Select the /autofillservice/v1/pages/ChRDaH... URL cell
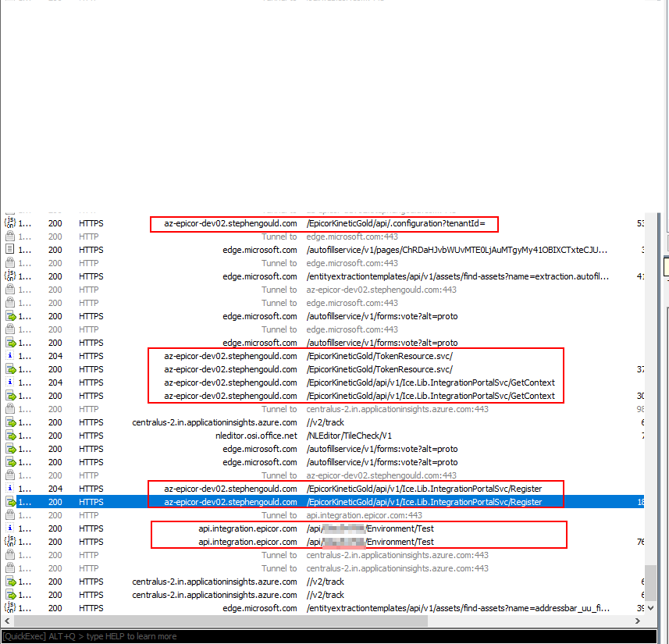Image resolution: width=669 pixels, height=644 pixels. [457, 250]
